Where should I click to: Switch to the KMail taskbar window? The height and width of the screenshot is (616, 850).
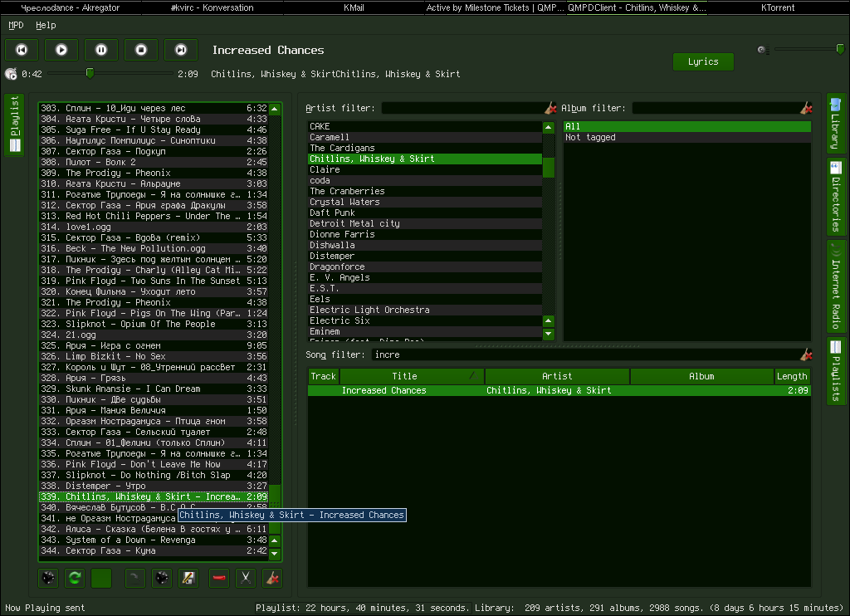[x=354, y=7]
